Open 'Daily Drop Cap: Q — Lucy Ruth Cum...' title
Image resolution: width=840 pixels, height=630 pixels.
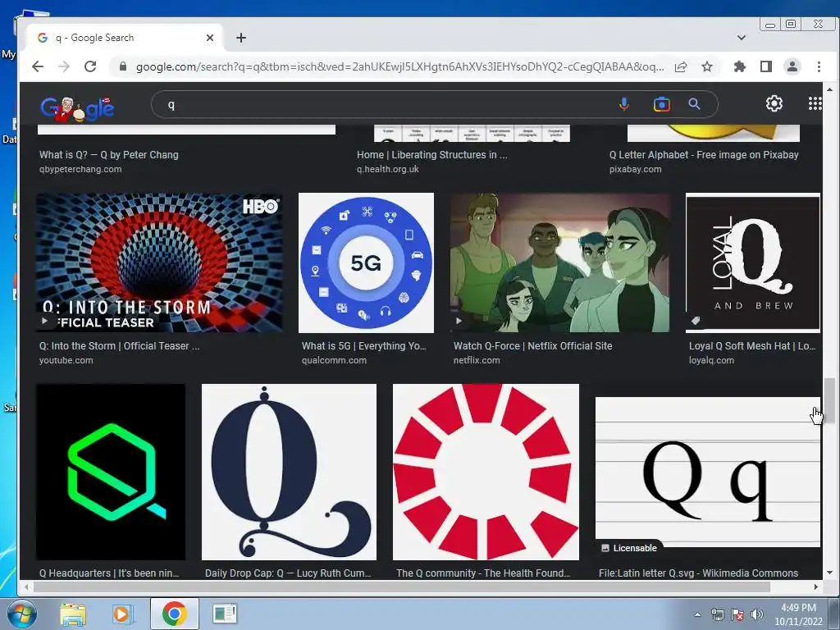click(288, 573)
